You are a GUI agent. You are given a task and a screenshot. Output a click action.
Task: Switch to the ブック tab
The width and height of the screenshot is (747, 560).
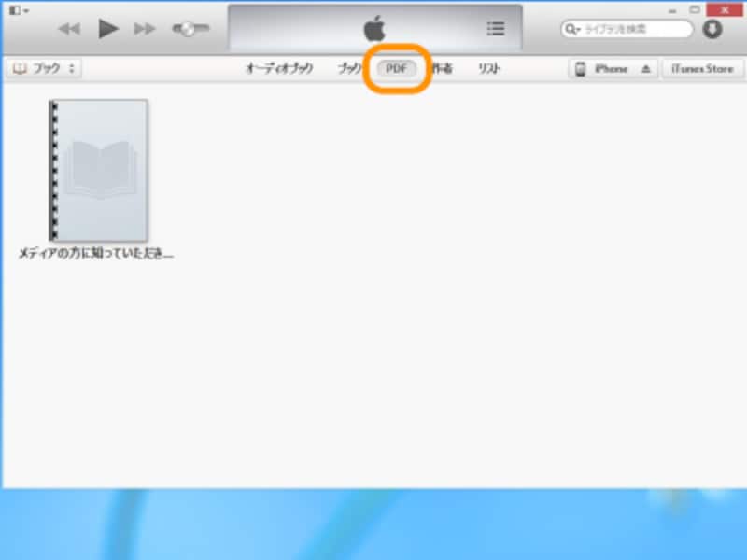click(349, 68)
